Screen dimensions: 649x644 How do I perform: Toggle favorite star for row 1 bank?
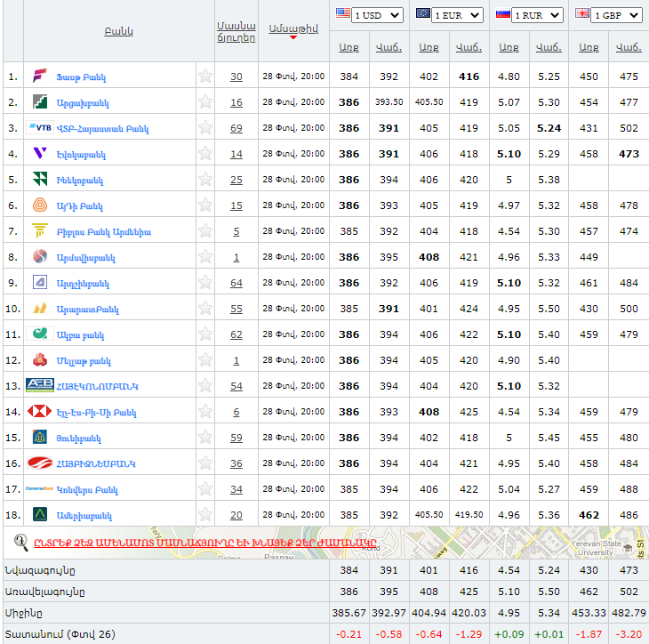coord(204,76)
